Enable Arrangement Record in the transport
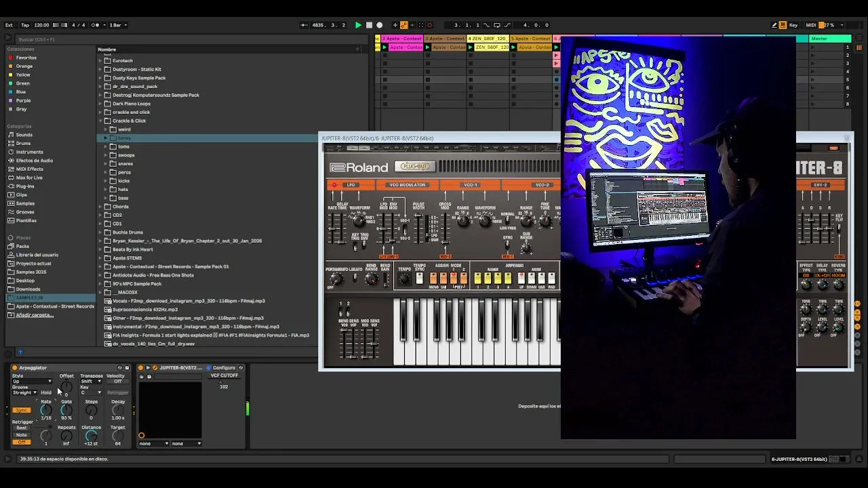The image size is (868, 488). (379, 25)
